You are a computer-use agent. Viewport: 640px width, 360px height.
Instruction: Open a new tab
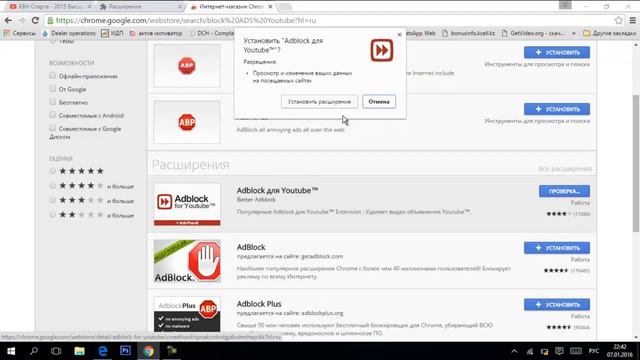tap(285, 7)
